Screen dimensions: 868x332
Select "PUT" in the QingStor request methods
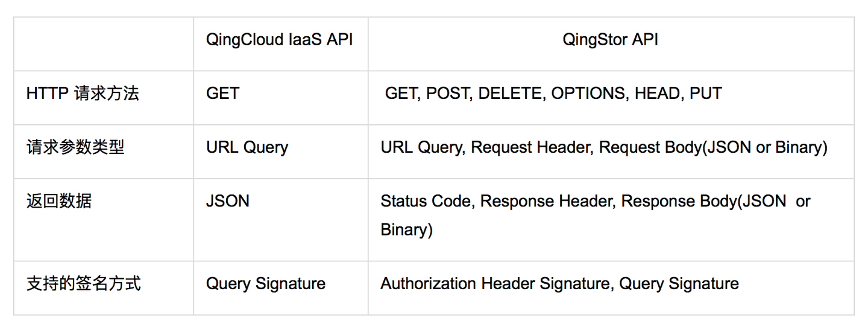705,94
